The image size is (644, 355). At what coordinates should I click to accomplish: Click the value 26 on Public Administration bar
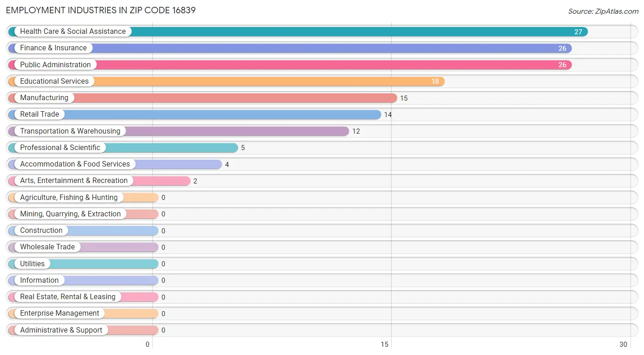tap(562, 65)
